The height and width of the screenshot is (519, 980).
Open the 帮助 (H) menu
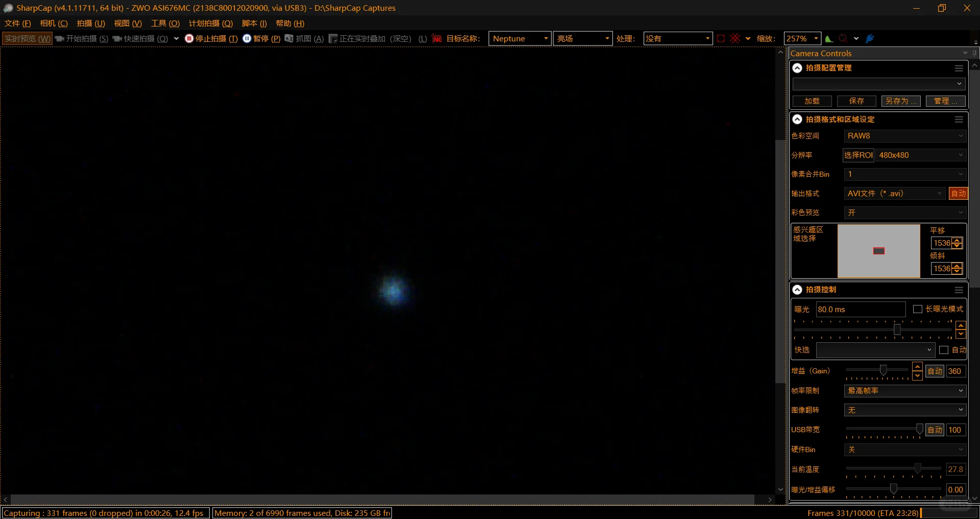(290, 23)
